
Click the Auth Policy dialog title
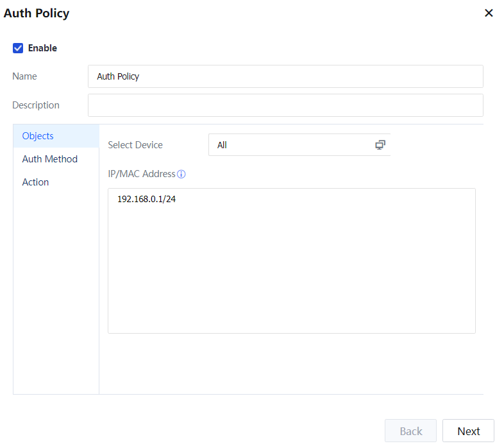pyautogui.click(x=37, y=13)
